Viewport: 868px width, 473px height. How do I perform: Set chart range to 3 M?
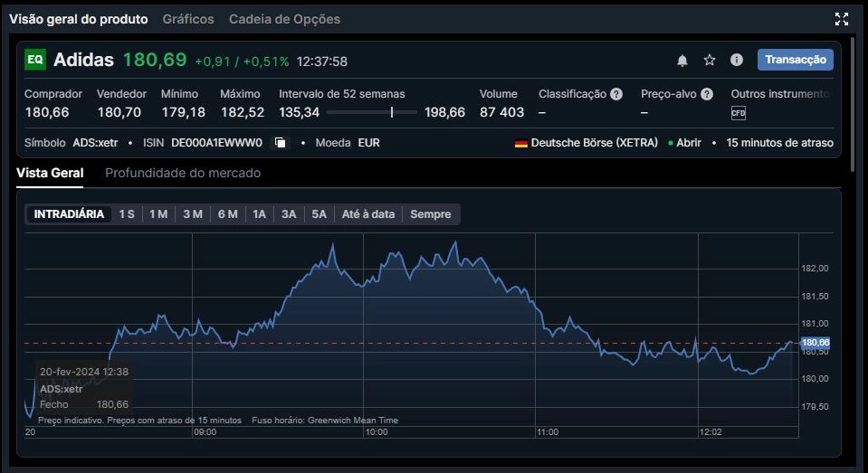tap(193, 214)
